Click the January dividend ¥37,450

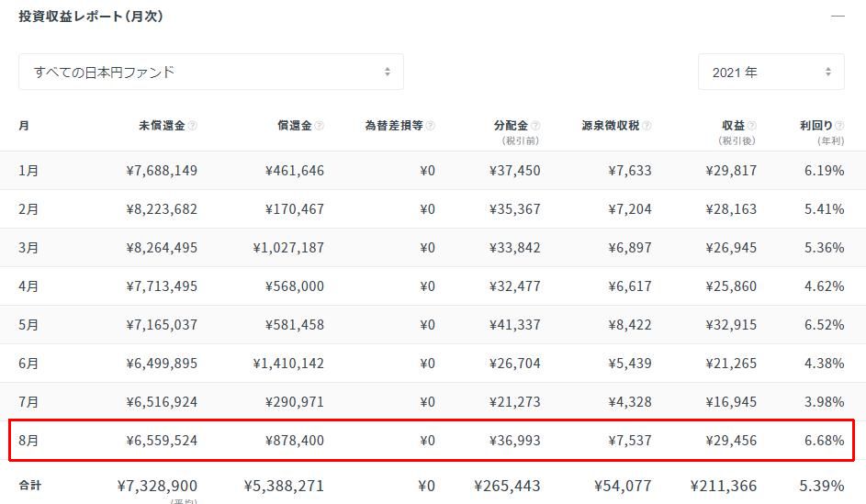click(x=515, y=171)
